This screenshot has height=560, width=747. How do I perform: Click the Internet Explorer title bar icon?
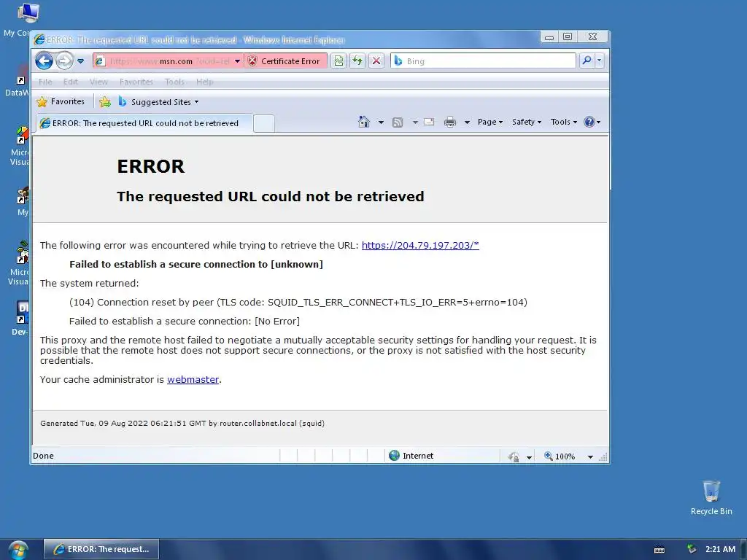[39, 39]
